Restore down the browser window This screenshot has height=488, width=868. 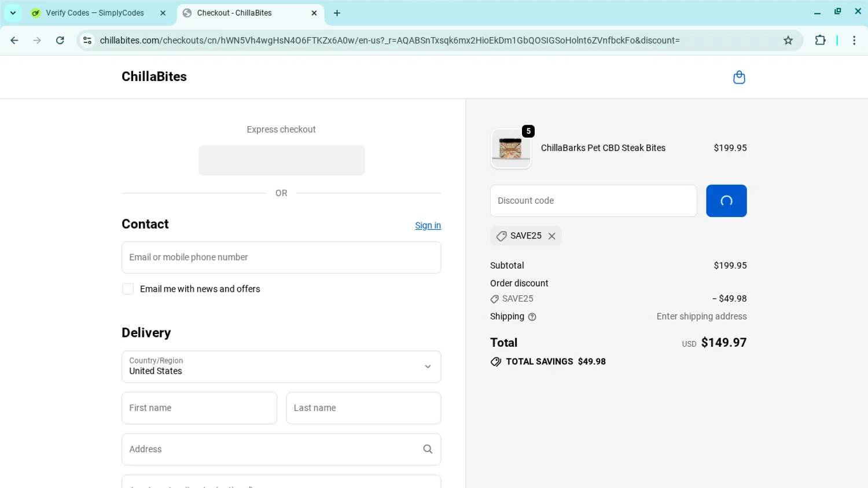pos(837,12)
